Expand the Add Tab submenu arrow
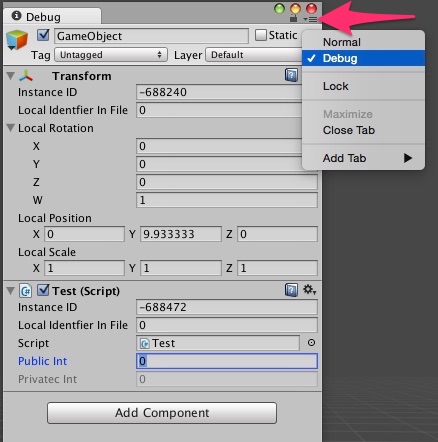This screenshot has height=442, width=438. (x=408, y=158)
